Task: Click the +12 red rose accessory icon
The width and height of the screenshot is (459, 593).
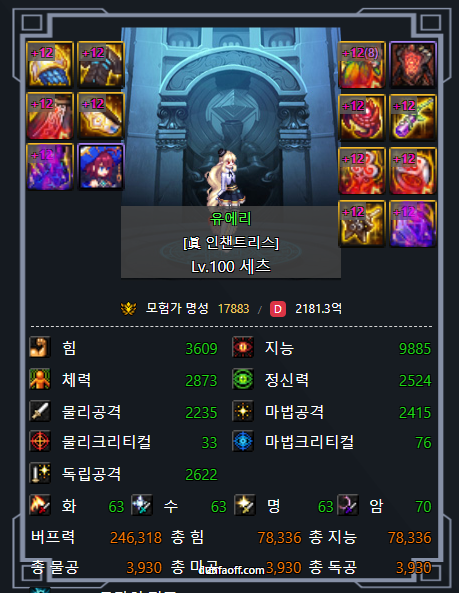Action: (361, 118)
